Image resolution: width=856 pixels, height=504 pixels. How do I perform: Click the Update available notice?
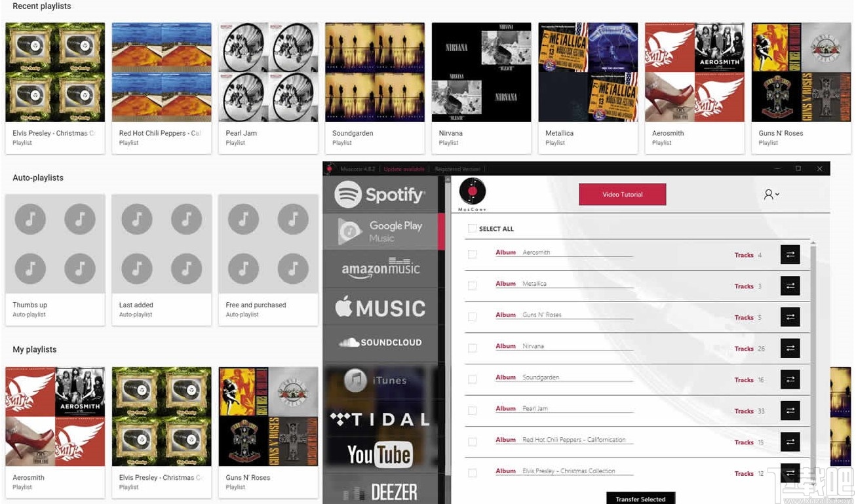[404, 169]
